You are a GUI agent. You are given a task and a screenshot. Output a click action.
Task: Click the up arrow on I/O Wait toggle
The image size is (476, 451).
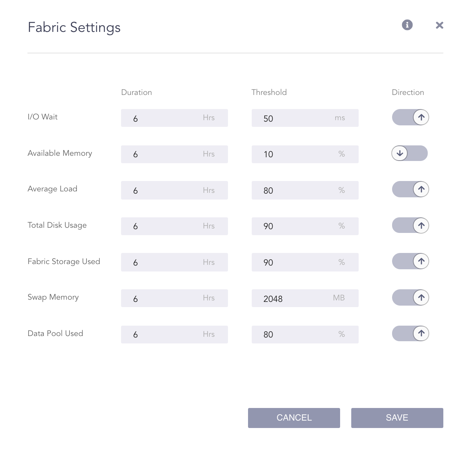tap(421, 117)
